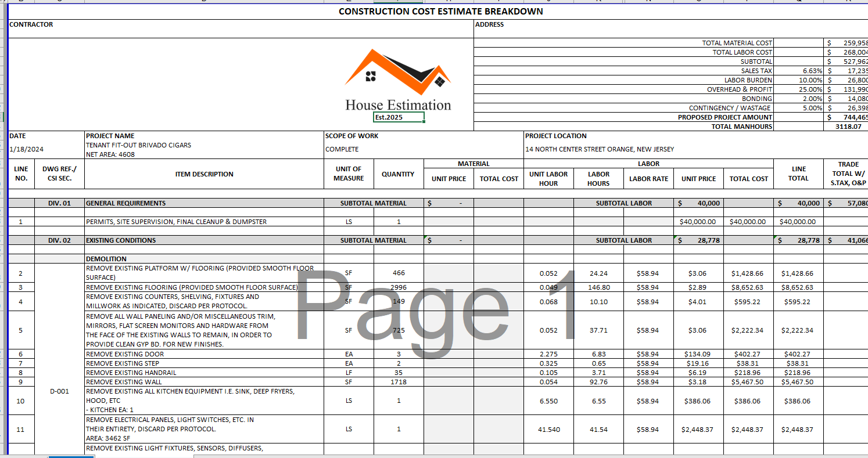Select the sales tax 6.63% cell
The width and height of the screenshot is (868, 458).
point(799,71)
